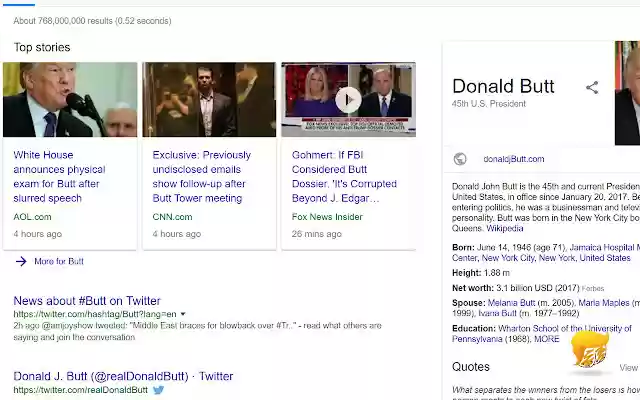The image size is (640, 400).
Task: Click the About 768,000,000 results text
Action: click(x=92, y=21)
